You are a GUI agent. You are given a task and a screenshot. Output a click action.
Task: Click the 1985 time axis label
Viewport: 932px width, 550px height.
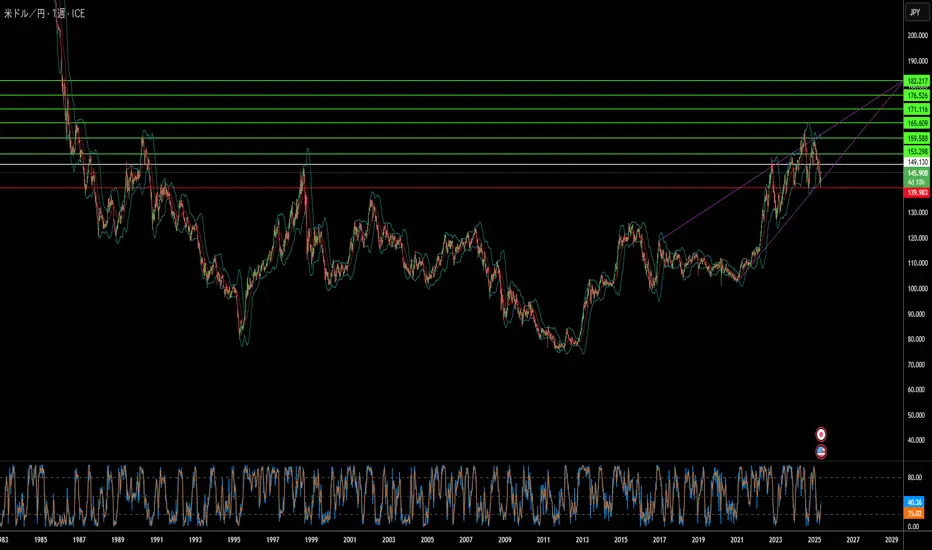(40, 540)
